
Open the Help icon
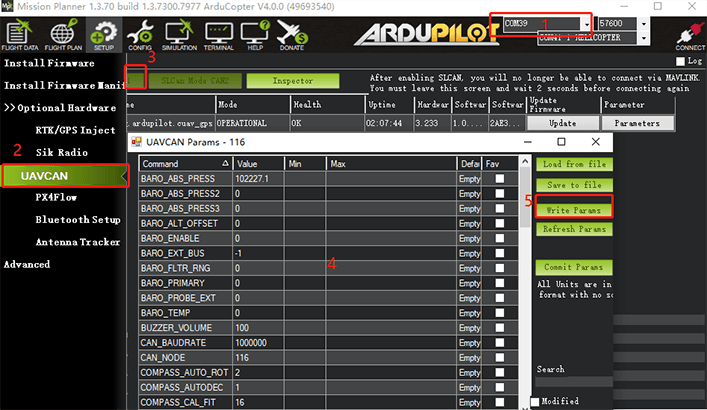click(255, 33)
